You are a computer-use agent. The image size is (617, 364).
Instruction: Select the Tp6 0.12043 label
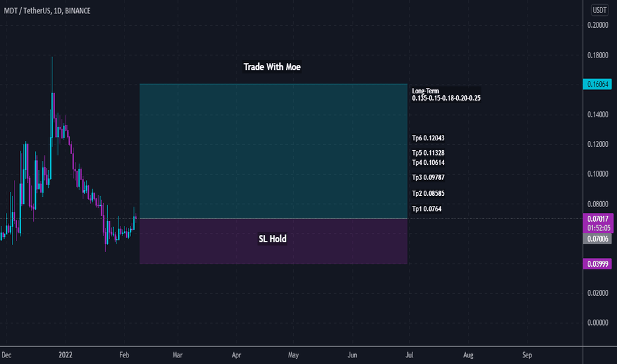[x=428, y=138]
